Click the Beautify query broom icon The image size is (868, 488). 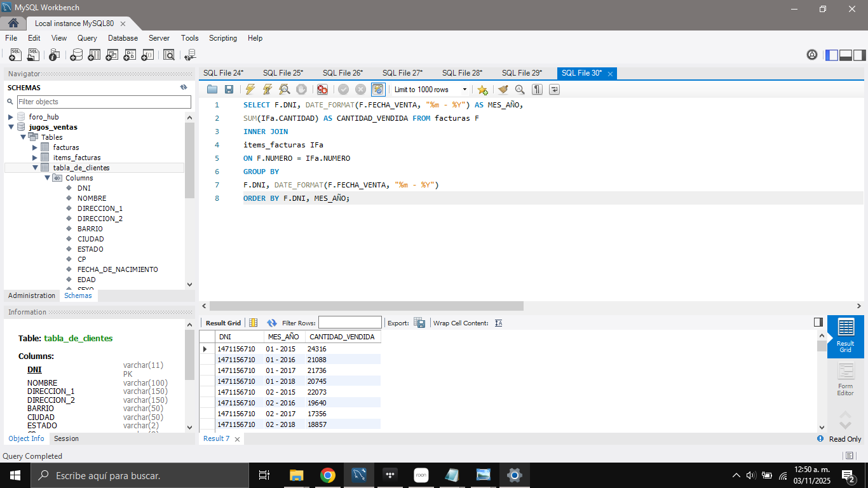click(503, 90)
